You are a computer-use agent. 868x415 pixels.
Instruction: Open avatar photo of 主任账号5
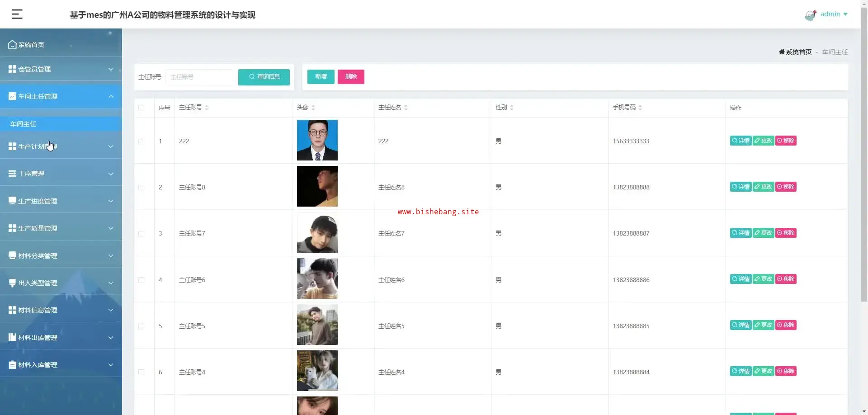click(x=317, y=325)
